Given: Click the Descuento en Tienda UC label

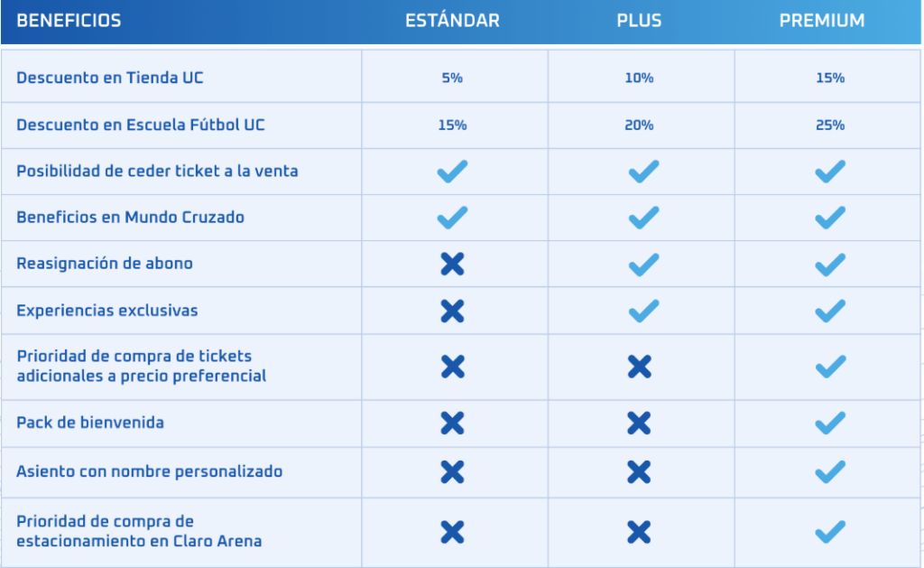Looking at the screenshot, I should click(110, 78).
